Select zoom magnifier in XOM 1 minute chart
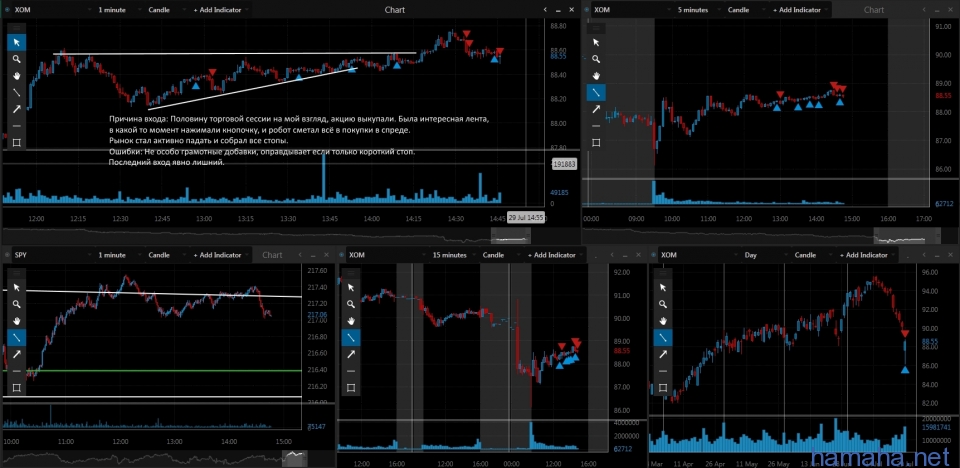This screenshot has height=468, width=960. coord(17,59)
